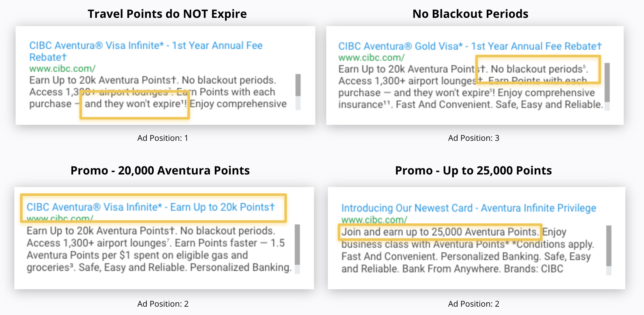Click the "Ad Position: 1" caption
This screenshot has height=315, width=644.
[163, 138]
